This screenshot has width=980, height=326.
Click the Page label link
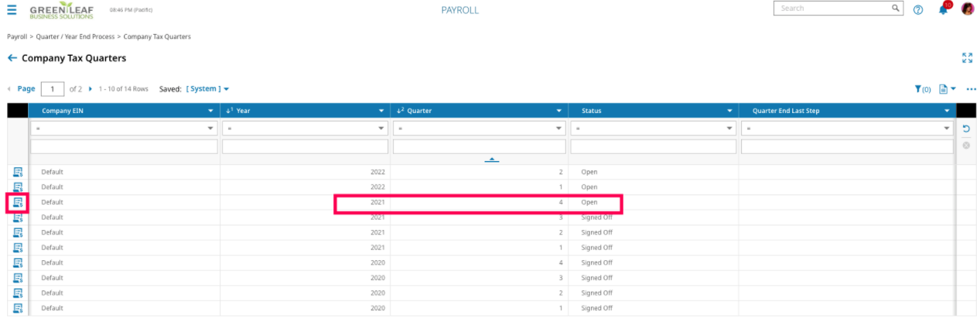coord(26,89)
